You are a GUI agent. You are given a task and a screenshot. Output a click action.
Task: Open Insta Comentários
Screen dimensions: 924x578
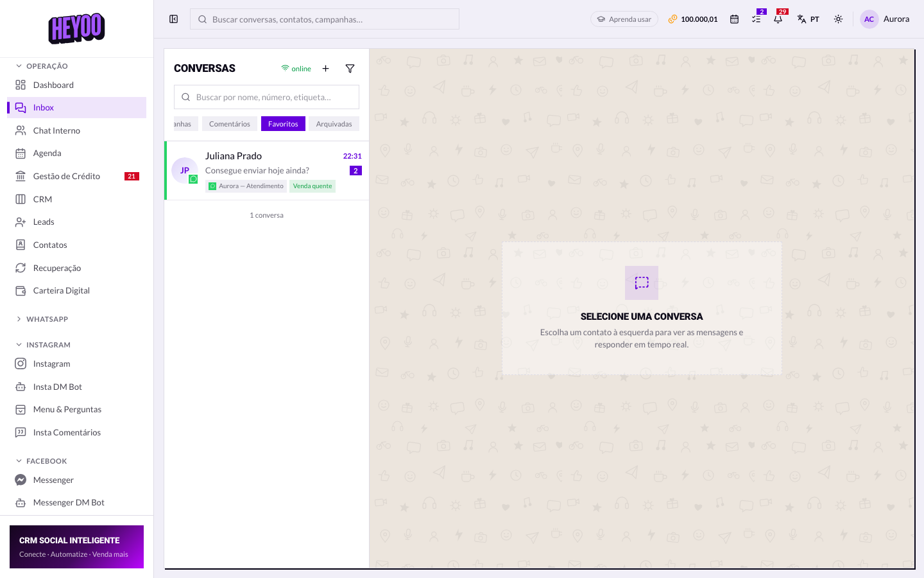coord(76,432)
